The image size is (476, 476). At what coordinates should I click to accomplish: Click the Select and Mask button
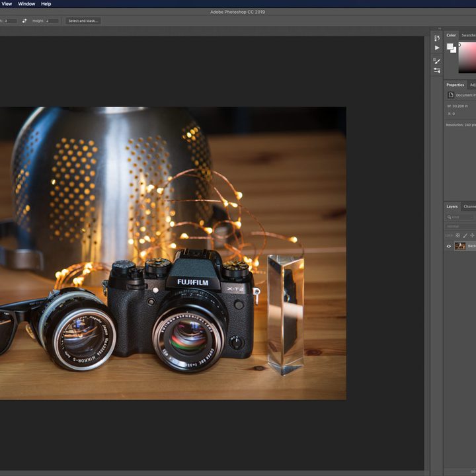click(x=83, y=21)
